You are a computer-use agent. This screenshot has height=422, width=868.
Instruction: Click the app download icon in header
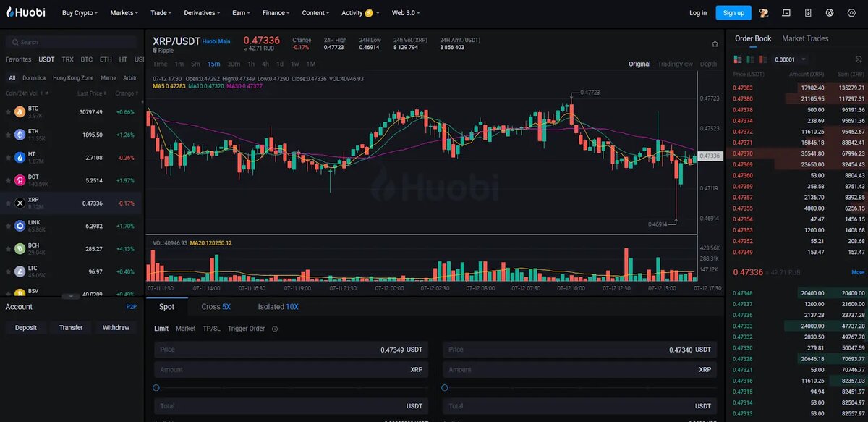tap(808, 12)
